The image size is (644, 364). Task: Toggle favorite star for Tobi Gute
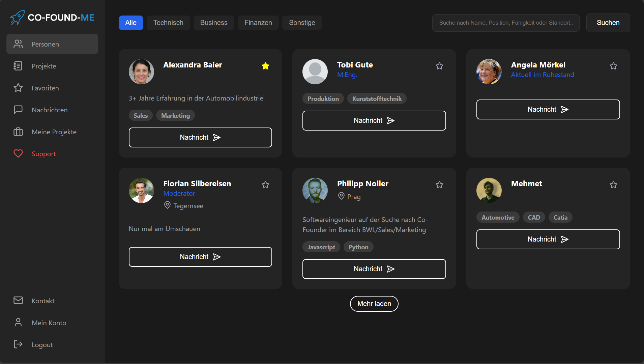(x=439, y=66)
